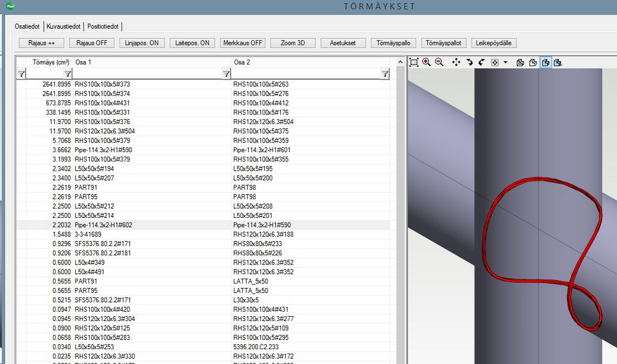Open the view direction dropdown arrow
Image resolution: width=617 pixels, height=364 pixels.
[x=505, y=62]
